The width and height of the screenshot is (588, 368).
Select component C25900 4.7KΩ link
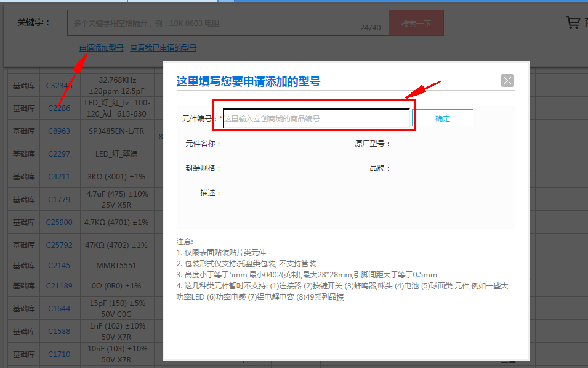coord(60,222)
